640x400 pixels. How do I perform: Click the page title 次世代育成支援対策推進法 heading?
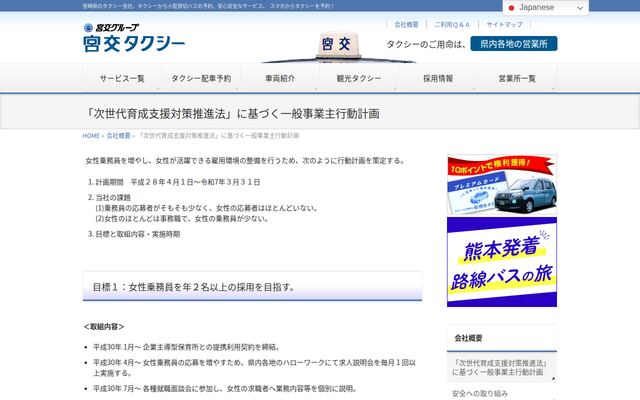(232, 113)
